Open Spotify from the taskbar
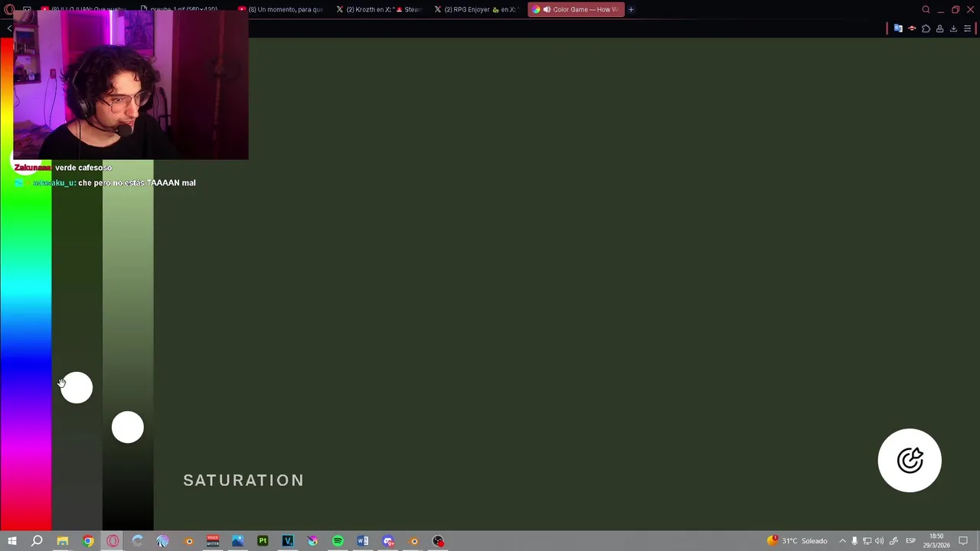The width and height of the screenshot is (980, 551). (x=338, y=541)
